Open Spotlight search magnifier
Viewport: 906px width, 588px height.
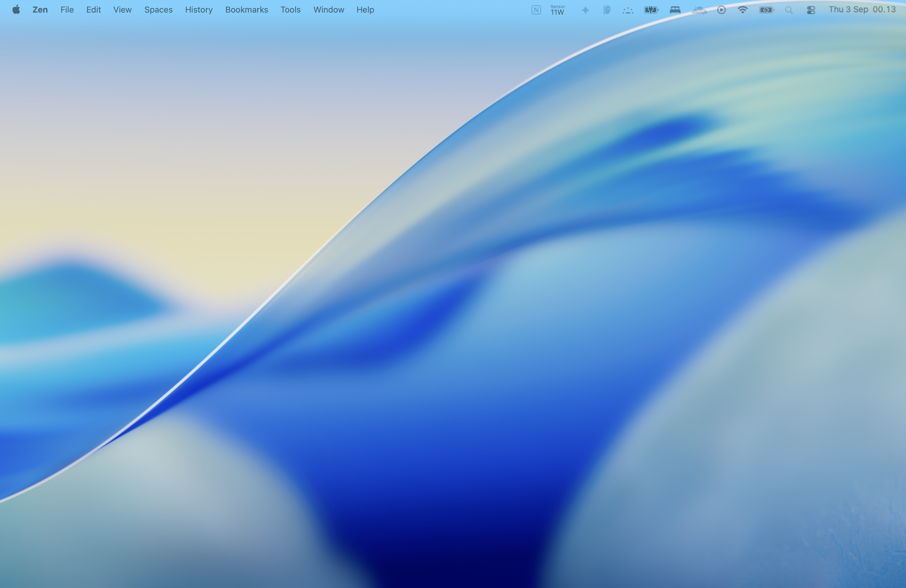pyautogui.click(x=789, y=10)
